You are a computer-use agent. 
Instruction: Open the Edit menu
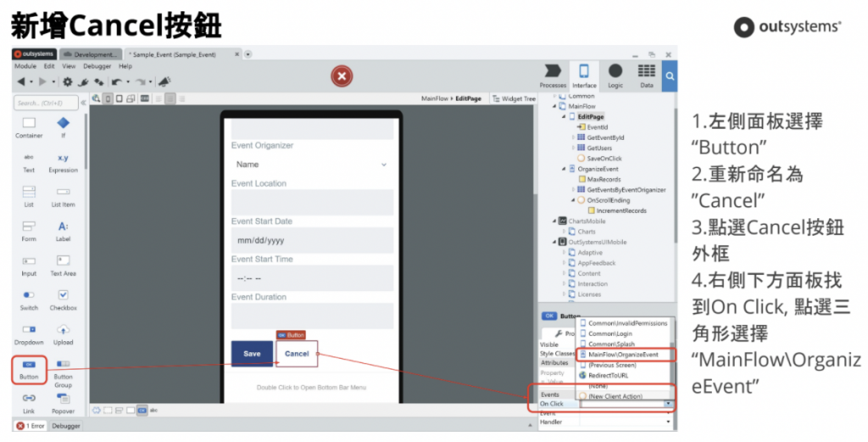coord(49,66)
